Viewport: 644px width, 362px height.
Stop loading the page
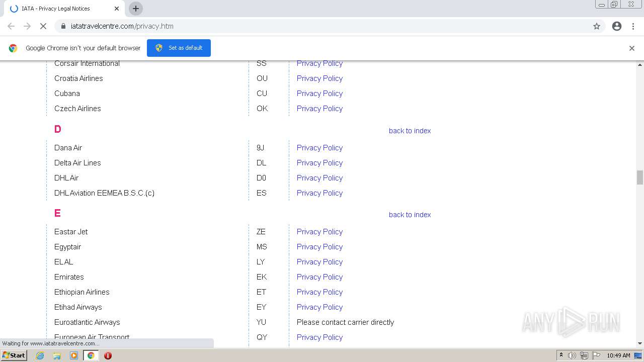pyautogui.click(x=43, y=26)
